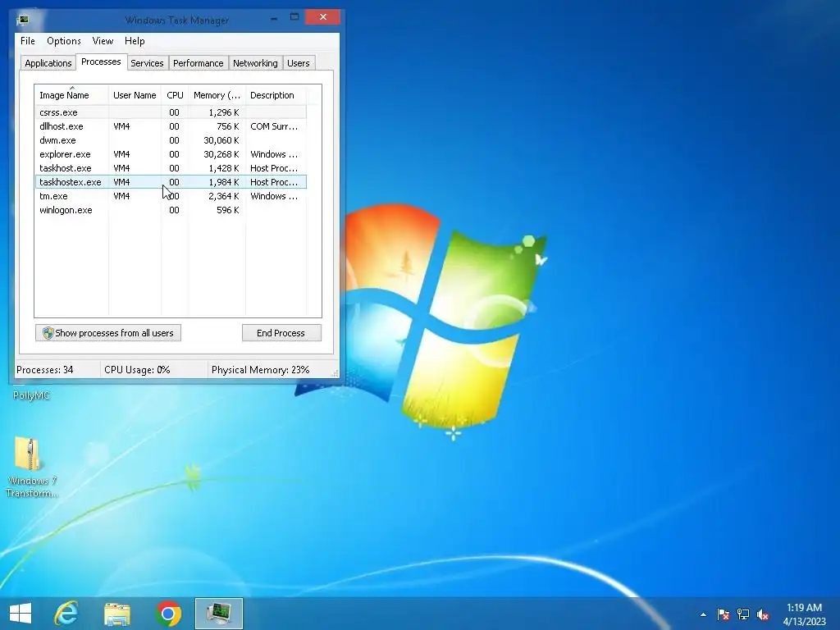
Task: Select the csrss.exe process row
Action: click(171, 112)
